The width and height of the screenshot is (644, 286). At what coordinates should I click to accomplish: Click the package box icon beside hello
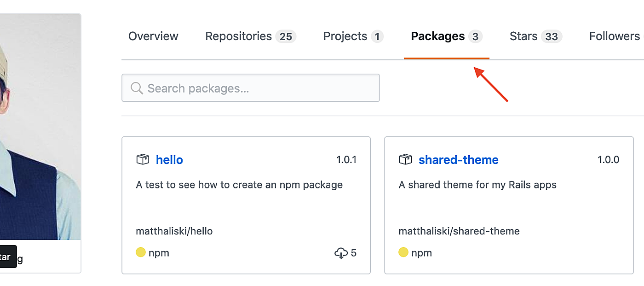(x=143, y=160)
